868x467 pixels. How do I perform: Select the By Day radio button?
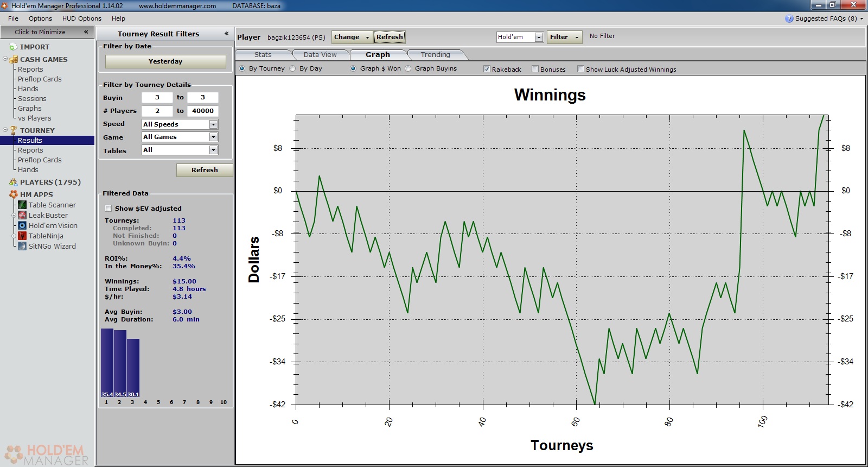[x=293, y=68]
